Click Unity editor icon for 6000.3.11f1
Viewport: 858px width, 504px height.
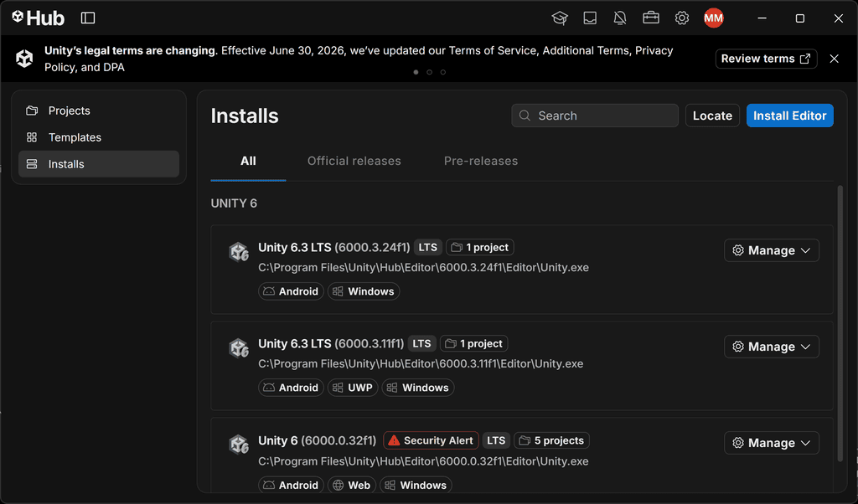(239, 348)
